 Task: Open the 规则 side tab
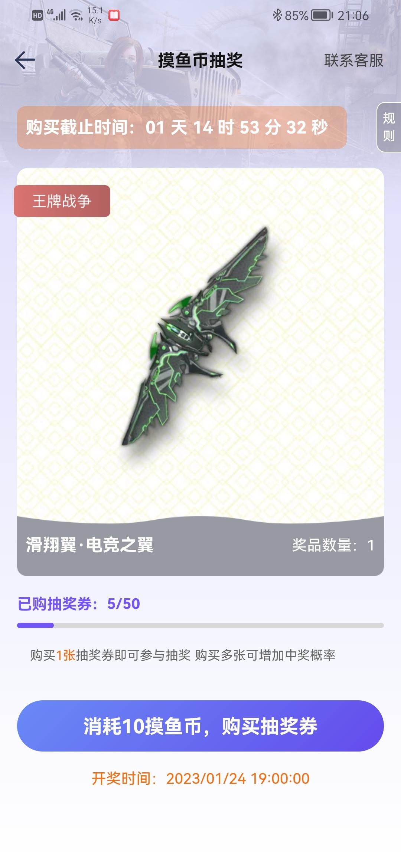(389, 127)
